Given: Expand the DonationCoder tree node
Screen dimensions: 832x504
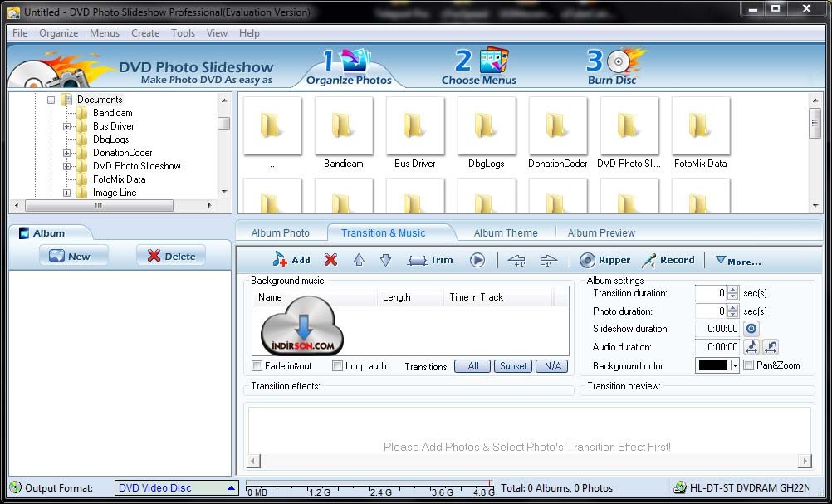Looking at the screenshot, I should tap(67, 153).
